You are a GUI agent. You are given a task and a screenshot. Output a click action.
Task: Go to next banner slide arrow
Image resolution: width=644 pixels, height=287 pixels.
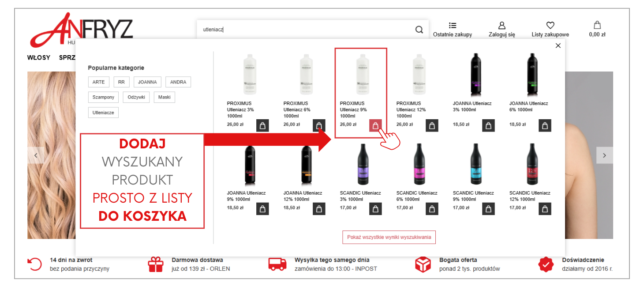click(604, 155)
